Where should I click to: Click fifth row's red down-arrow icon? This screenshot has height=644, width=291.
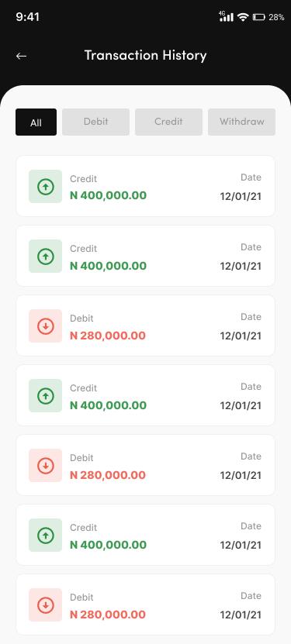pyautogui.click(x=45, y=466)
